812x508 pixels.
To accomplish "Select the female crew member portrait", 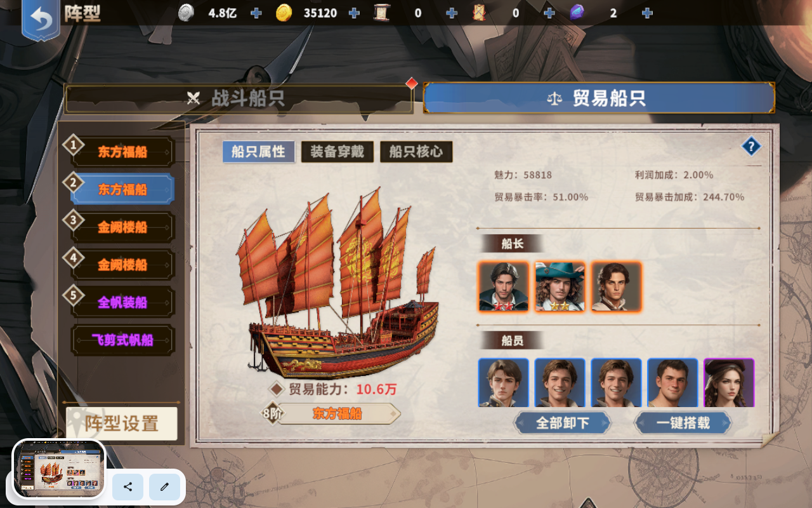I will (x=729, y=383).
